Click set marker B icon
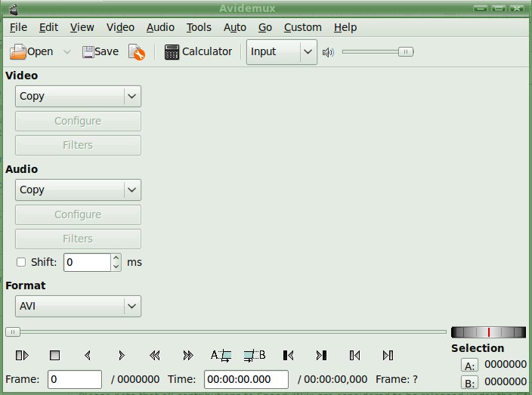 255,355
